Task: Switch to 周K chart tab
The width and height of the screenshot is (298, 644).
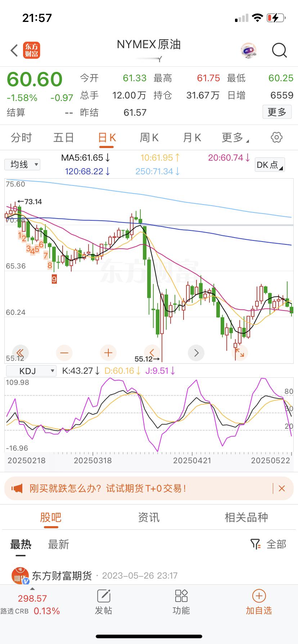Action: (149, 137)
